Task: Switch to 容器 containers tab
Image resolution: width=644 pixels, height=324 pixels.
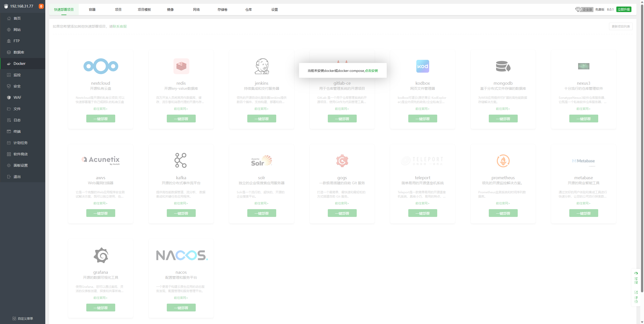Action: 92,10
